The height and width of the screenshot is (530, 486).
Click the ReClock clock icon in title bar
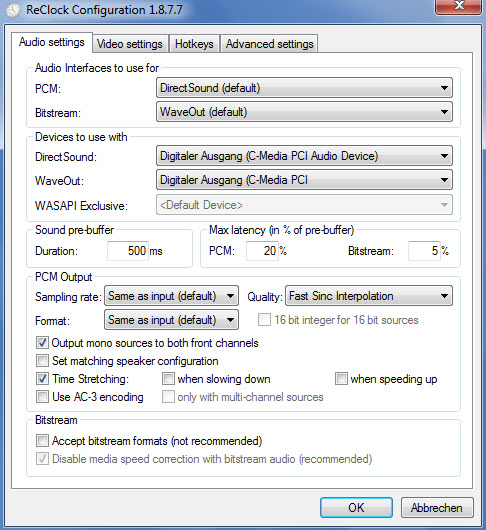(13, 10)
